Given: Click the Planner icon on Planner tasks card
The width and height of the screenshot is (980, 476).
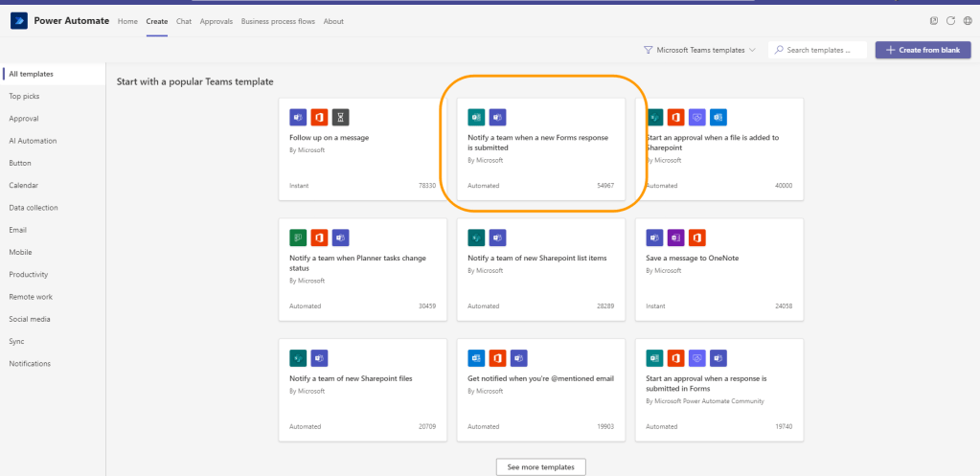Looking at the screenshot, I should click(298, 238).
